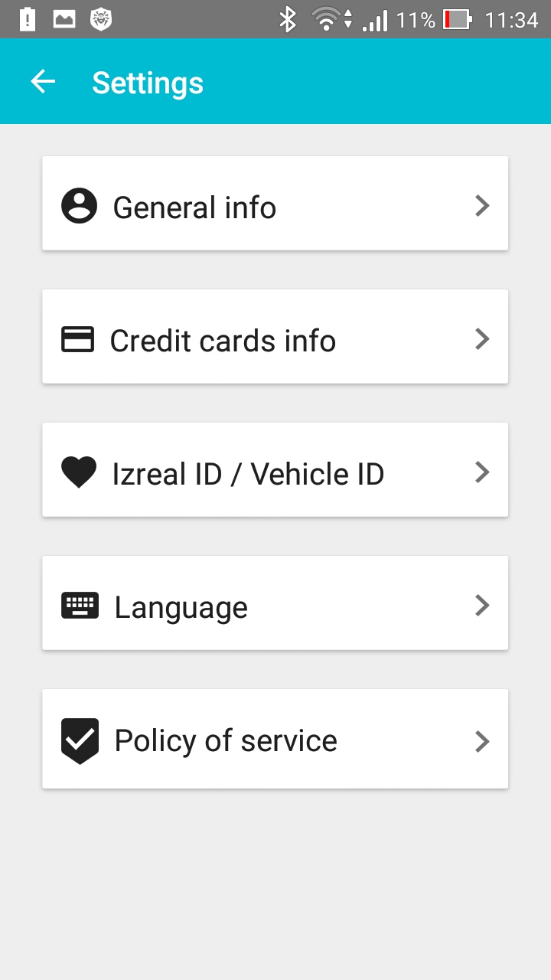Click the Policy of service chevron
This screenshot has width=551, height=980.
(481, 740)
